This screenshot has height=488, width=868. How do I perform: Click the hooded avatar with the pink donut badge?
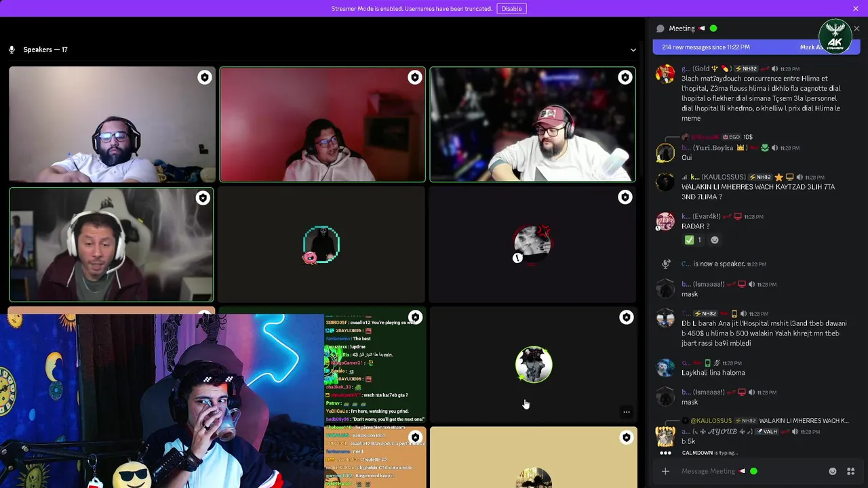point(321,245)
